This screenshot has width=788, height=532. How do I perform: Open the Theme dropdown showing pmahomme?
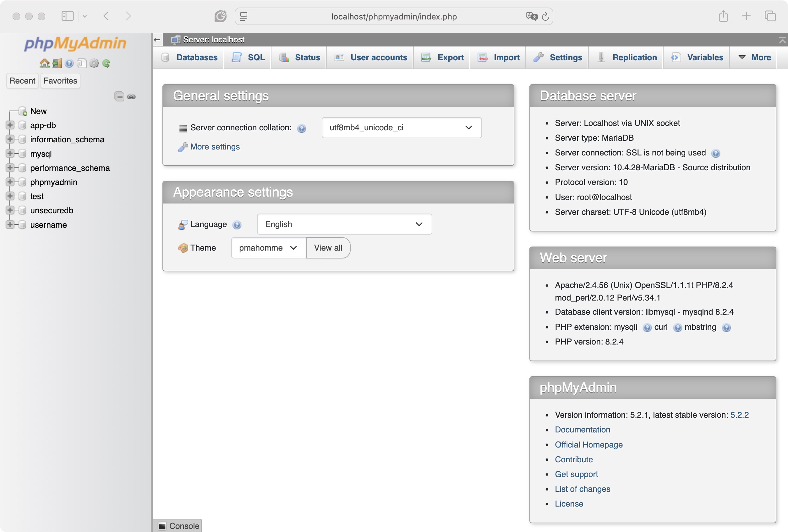268,248
